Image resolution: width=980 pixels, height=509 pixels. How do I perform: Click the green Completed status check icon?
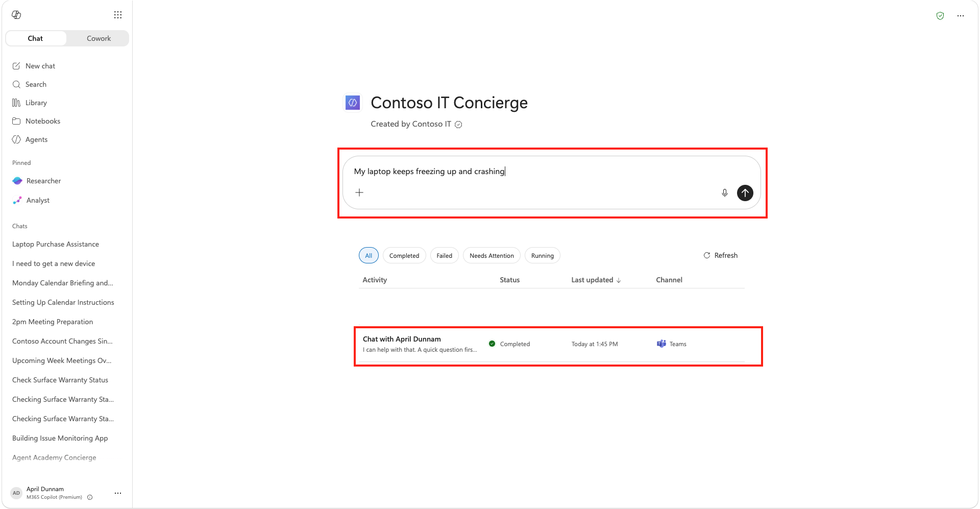click(492, 344)
